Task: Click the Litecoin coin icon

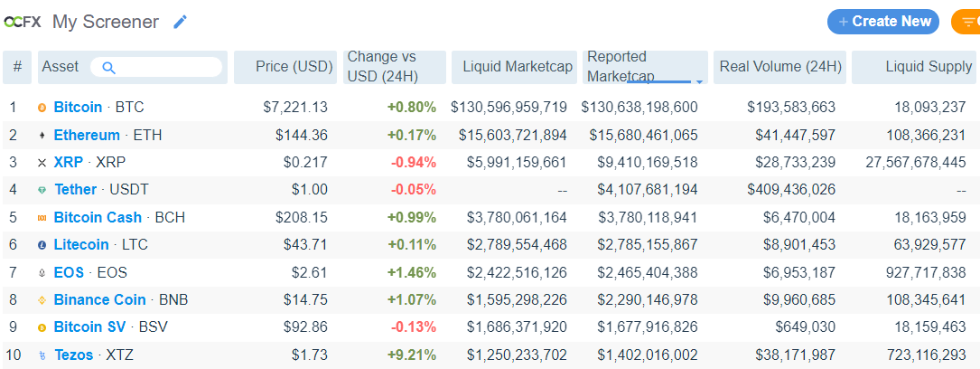Action: [42, 245]
